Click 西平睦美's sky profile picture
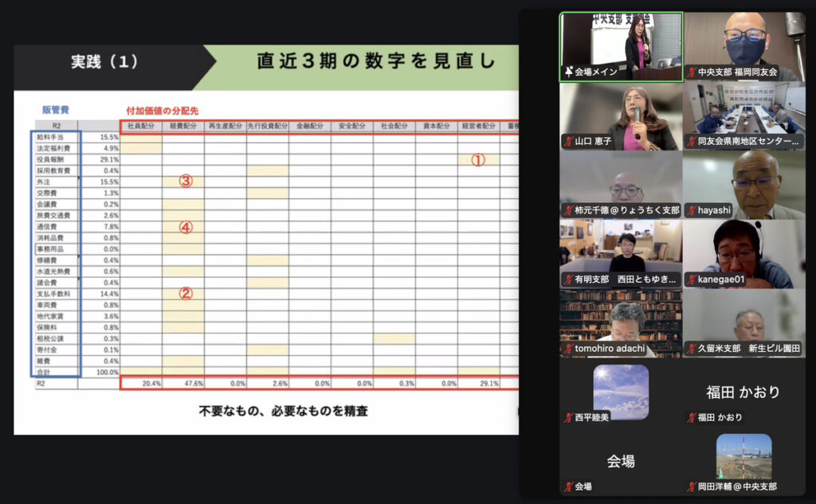Viewport: 816px width, 504px height. pos(621,390)
